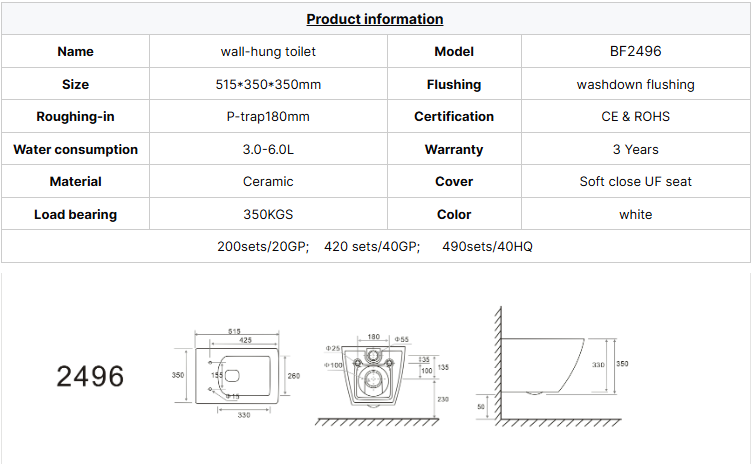Select the BF2496 model value cell
Viewport: 752px width, 470px height.
[635, 51]
